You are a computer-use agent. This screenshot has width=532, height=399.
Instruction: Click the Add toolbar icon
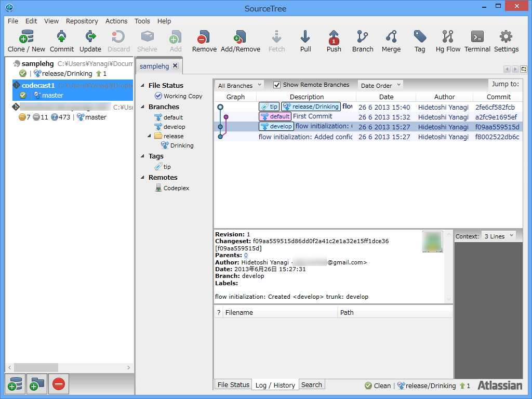pyautogui.click(x=176, y=41)
